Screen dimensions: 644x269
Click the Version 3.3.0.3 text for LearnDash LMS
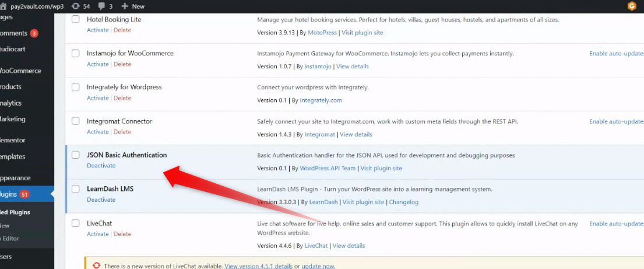click(x=277, y=202)
